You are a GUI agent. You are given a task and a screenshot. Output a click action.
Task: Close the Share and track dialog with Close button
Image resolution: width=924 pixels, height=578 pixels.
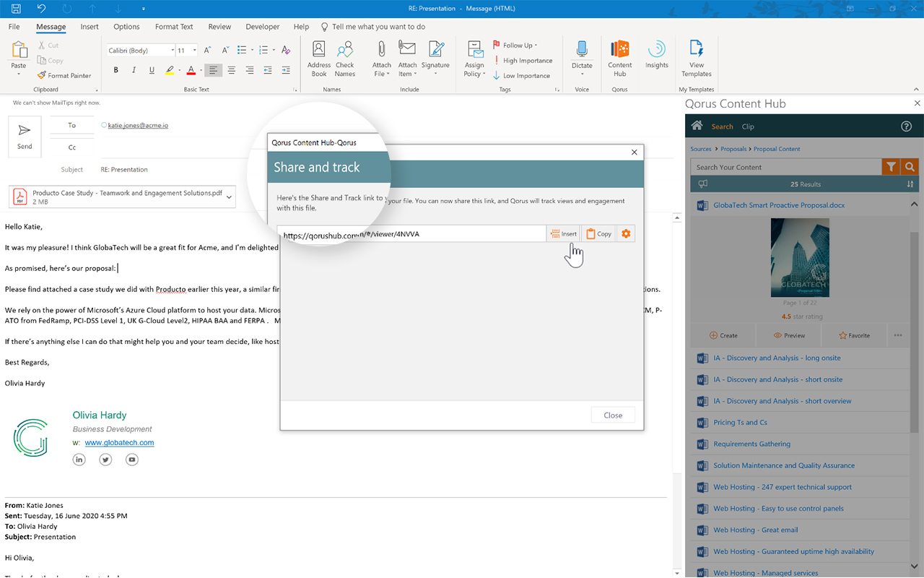[x=613, y=415]
